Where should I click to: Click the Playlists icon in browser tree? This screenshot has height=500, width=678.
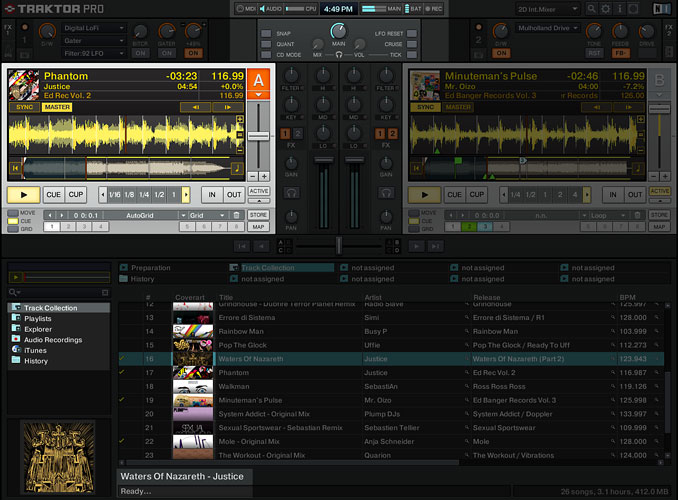pos(16,318)
